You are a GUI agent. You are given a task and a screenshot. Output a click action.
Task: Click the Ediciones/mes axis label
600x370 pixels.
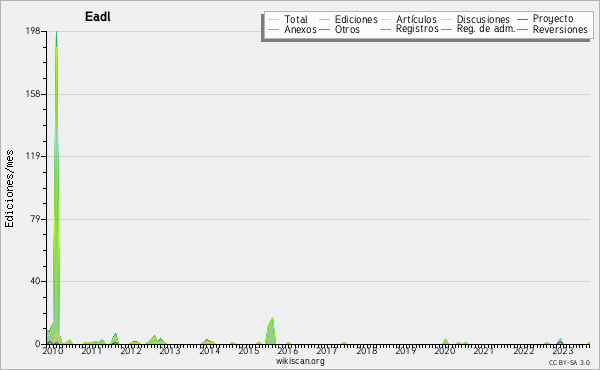coord(9,189)
